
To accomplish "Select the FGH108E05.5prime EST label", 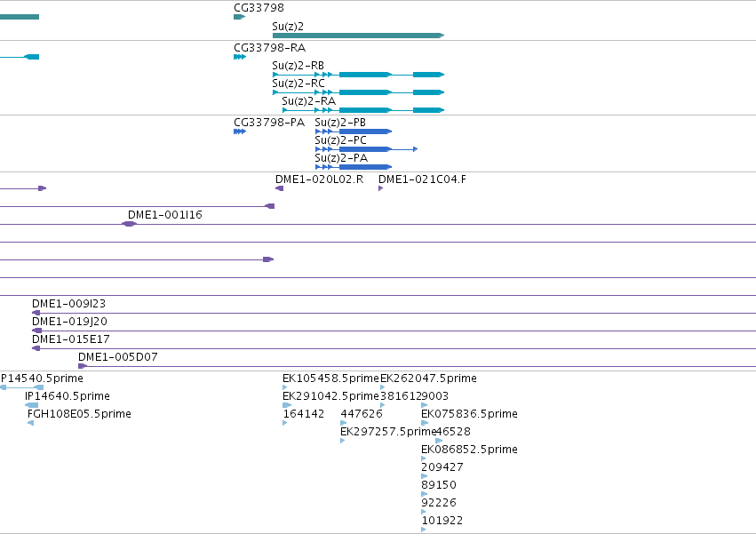I will pyautogui.click(x=79, y=414).
